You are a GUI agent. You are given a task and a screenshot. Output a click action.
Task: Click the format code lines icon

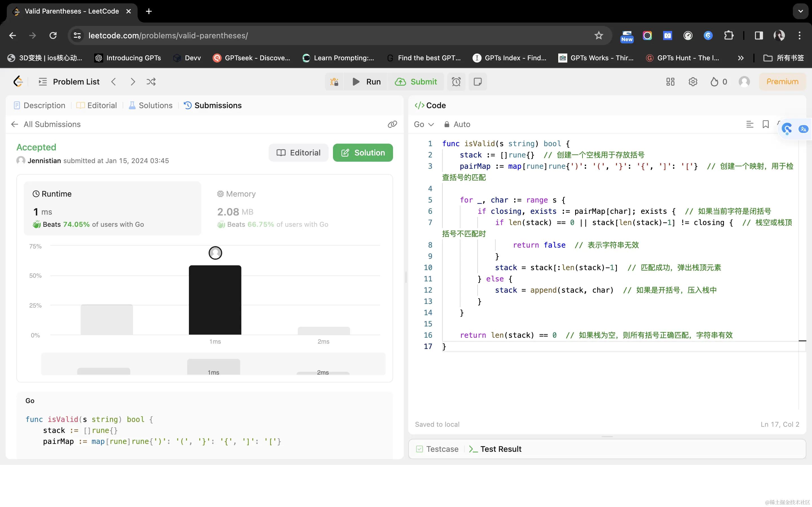point(750,124)
